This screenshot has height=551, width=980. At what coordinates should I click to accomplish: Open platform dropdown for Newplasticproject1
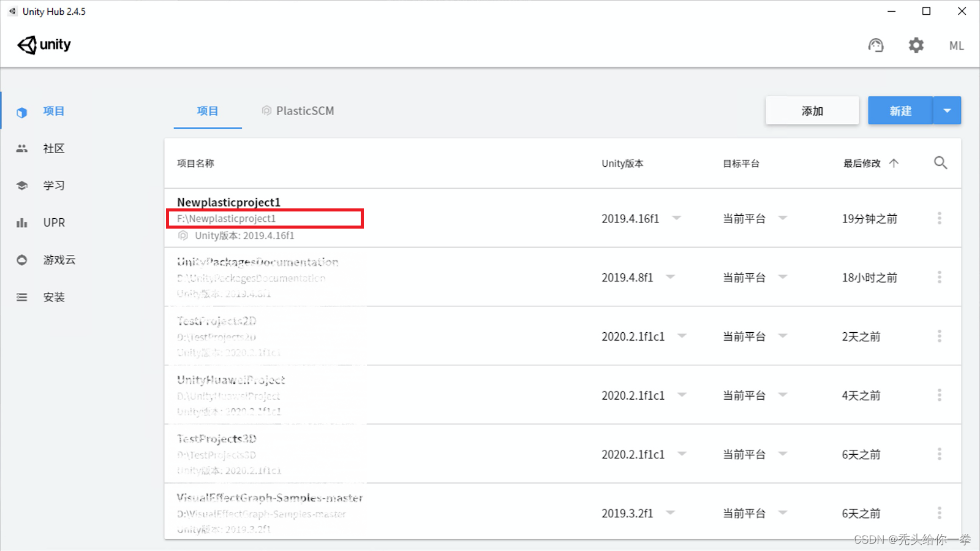pos(783,218)
